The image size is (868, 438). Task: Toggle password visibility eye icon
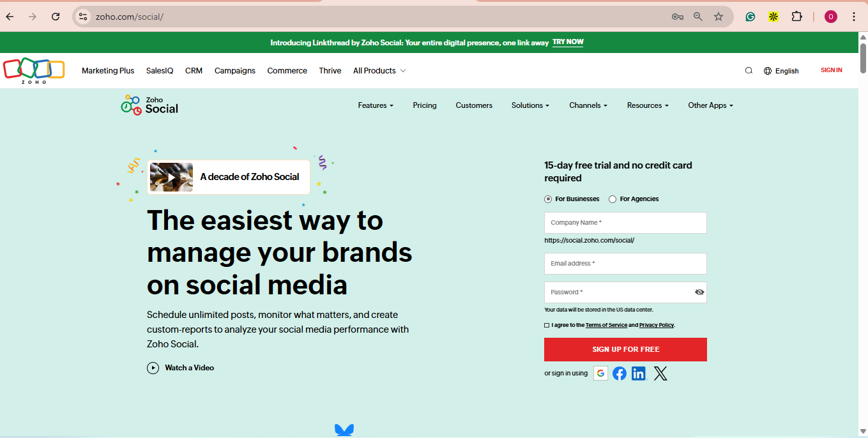click(x=699, y=292)
